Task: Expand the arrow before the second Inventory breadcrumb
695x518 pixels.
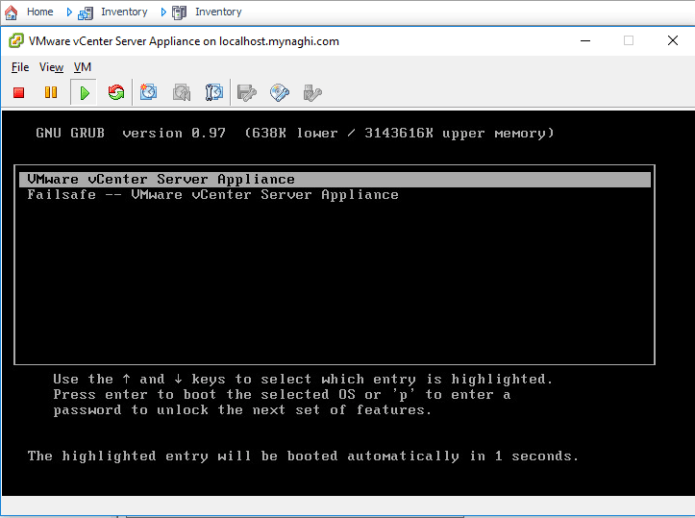Action: coord(163,12)
